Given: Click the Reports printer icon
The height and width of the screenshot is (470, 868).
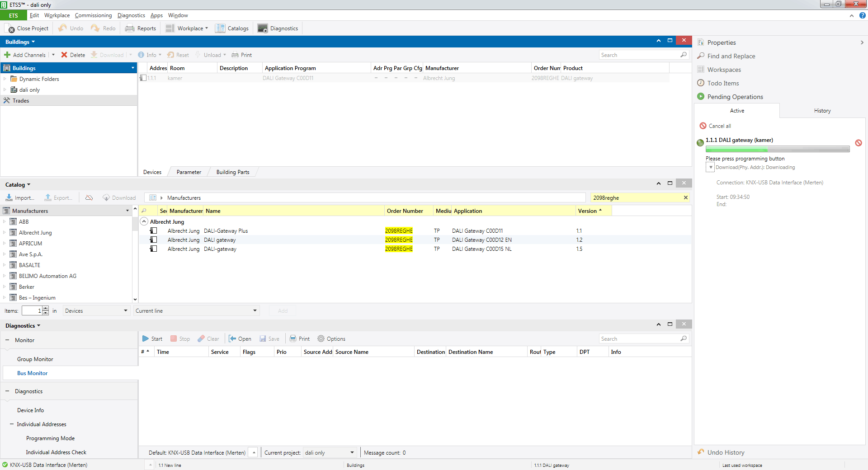Looking at the screenshot, I should 130,28.
